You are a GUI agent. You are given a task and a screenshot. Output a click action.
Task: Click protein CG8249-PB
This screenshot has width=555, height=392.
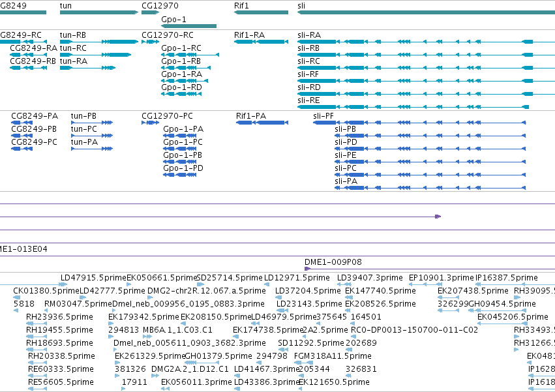[22, 136]
